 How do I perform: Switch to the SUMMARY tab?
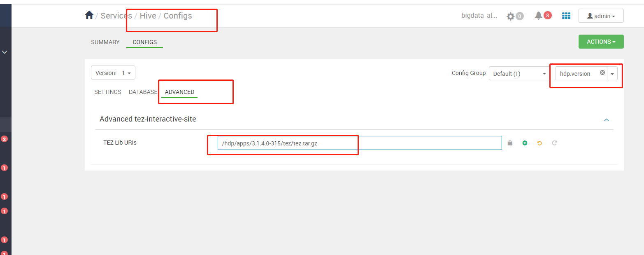105,42
